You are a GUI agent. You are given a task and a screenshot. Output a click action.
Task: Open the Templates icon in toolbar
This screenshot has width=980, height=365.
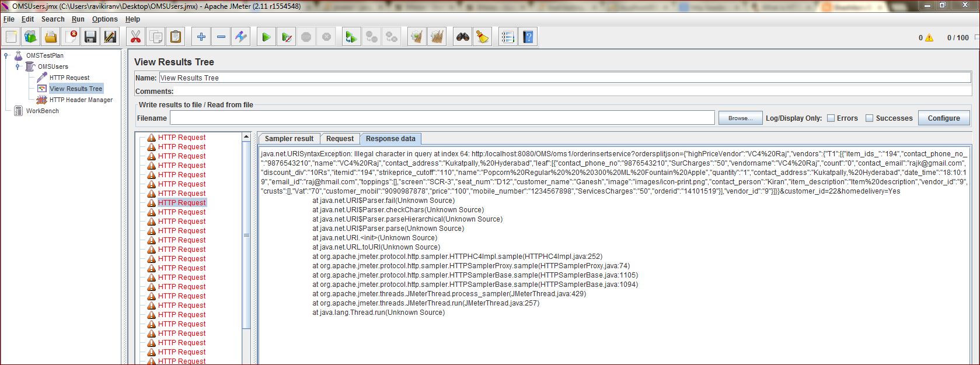click(x=31, y=37)
